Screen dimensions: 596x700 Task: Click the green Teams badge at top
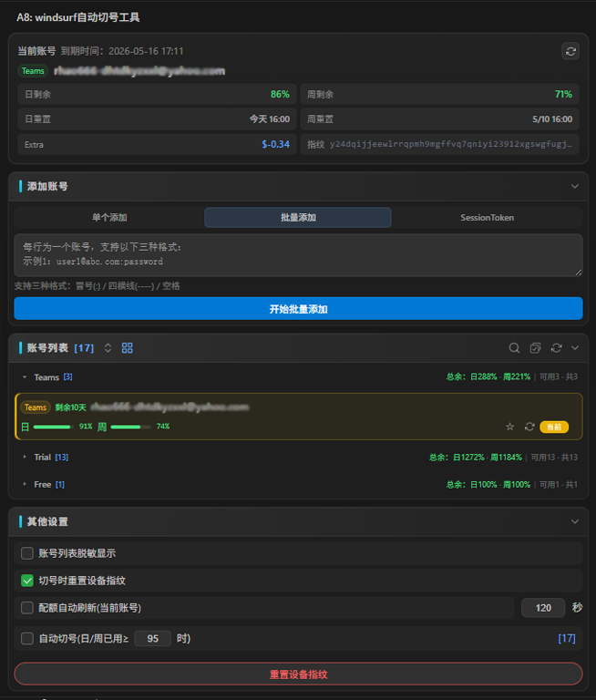[x=33, y=71]
